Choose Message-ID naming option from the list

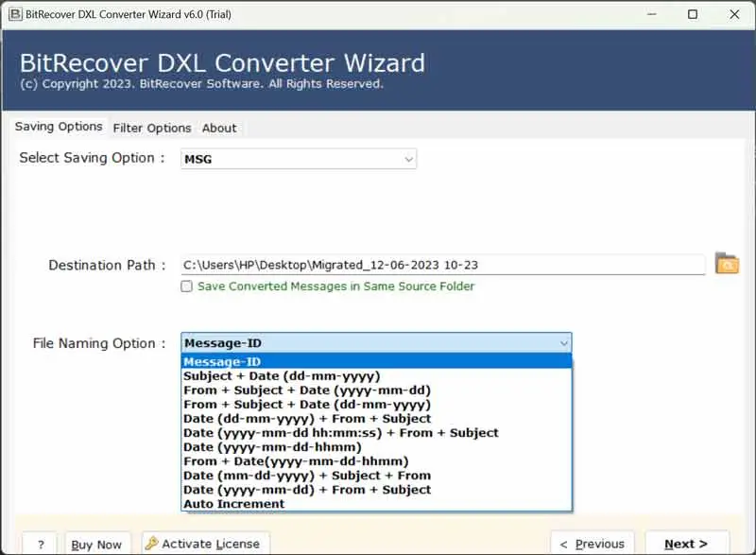[x=376, y=361]
